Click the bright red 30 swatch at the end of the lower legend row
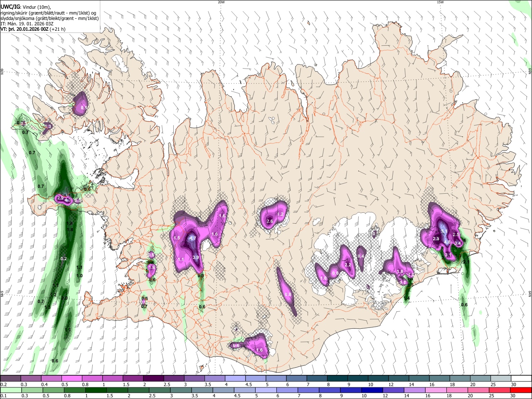Screen dimensions: 532x399 click(x=521, y=390)
